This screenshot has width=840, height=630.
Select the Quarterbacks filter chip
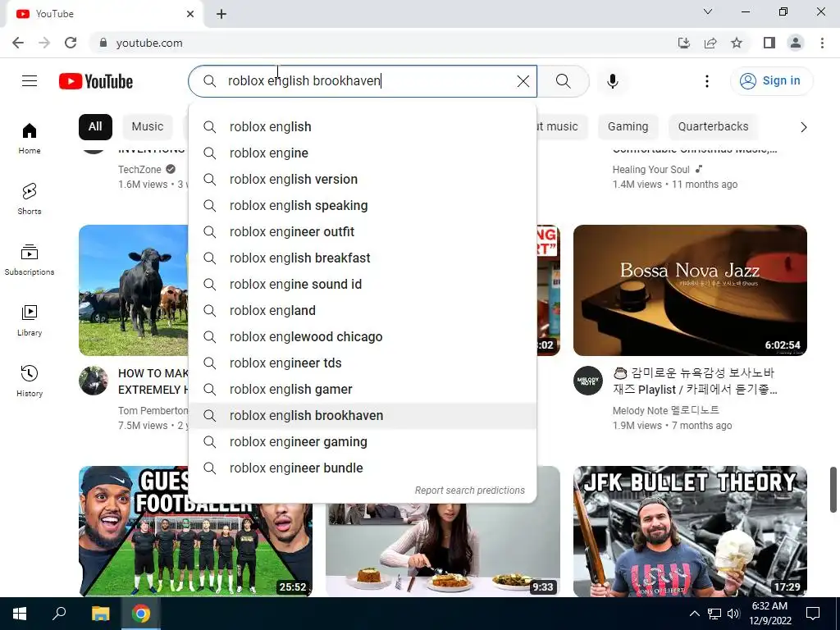713,126
